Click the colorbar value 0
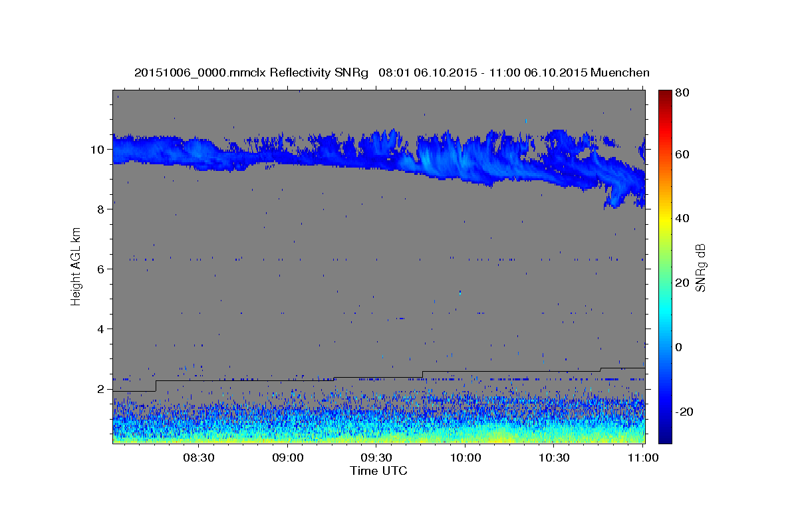Screen dimensions: 798x532 click(x=678, y=347)
